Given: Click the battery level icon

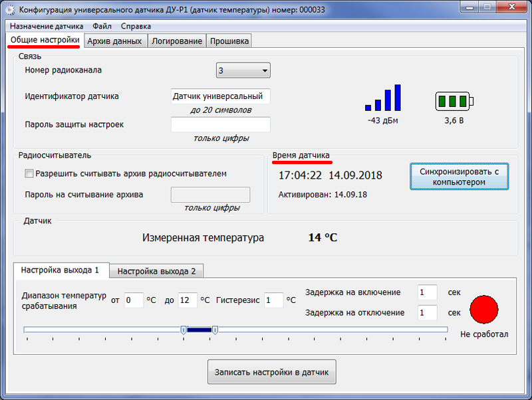Looking at the screenshot, I should [454, 101].
